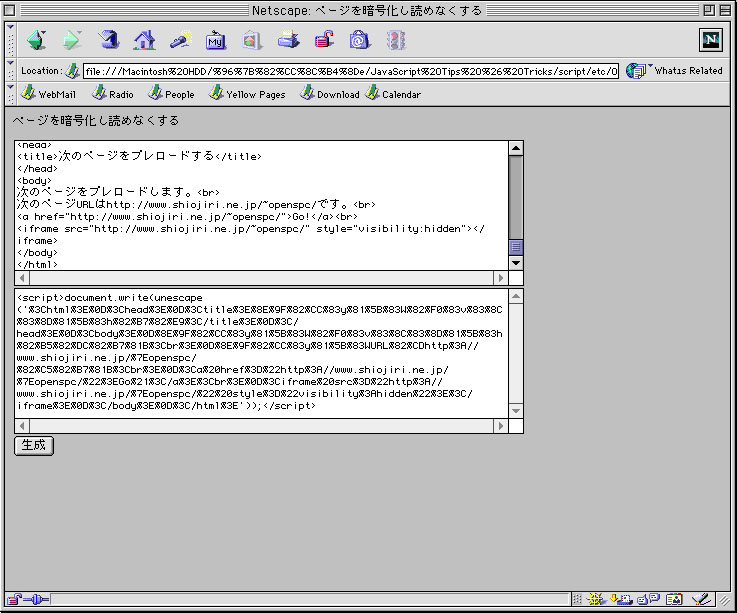Open the Mail inbox component icon
Image resolution: width=737 pixels, height=613 pixels.
(x=621, y=599)
